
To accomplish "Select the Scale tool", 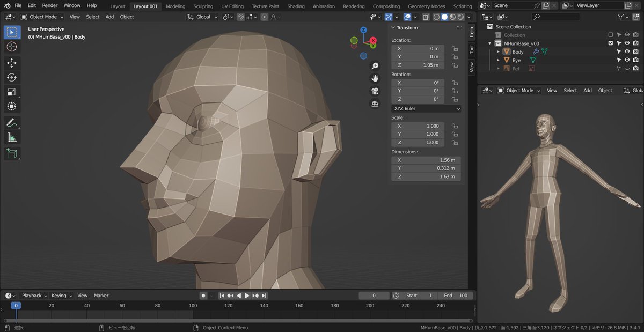I will coord(12,92).
